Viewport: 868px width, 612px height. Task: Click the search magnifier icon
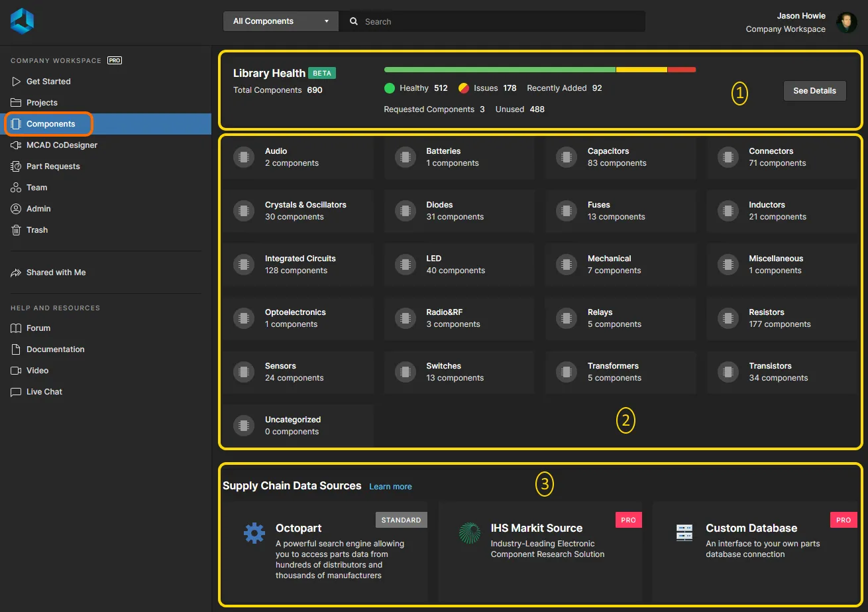pyautogui.click(x=354, y=21)
